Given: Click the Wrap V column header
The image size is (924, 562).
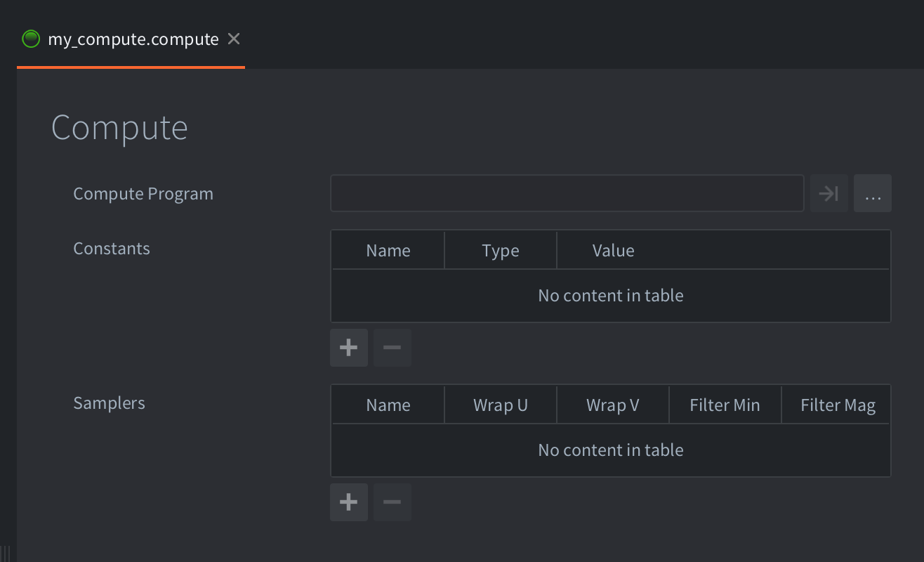Looking at the screenshot, I should coord(612,405).
